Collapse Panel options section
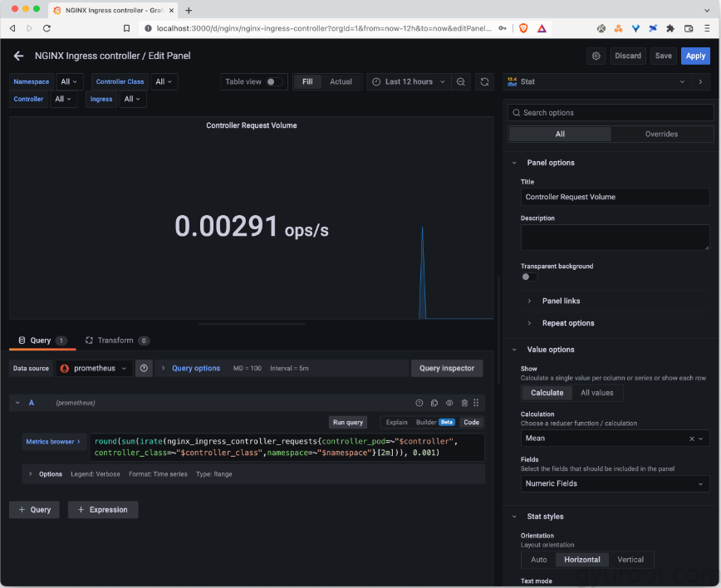 551,163
